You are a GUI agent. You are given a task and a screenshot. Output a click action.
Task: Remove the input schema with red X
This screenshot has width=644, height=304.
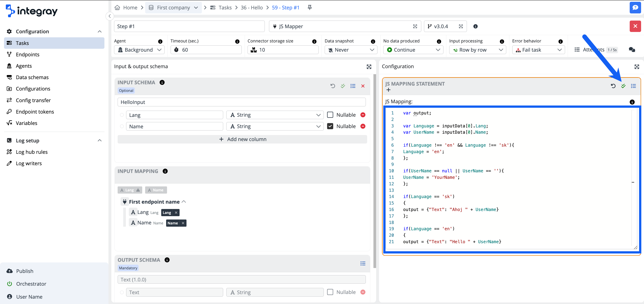click(x=363, y=86)
